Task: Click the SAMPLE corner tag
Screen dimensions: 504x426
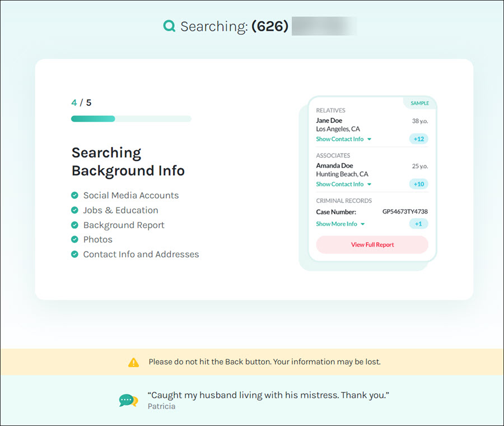Action: (420, 103)
